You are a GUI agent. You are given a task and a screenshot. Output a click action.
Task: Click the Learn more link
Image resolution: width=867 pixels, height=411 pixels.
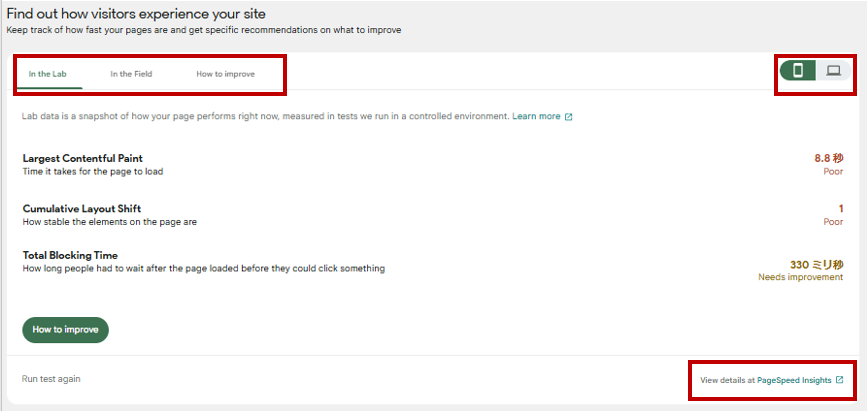click(536, 117)
